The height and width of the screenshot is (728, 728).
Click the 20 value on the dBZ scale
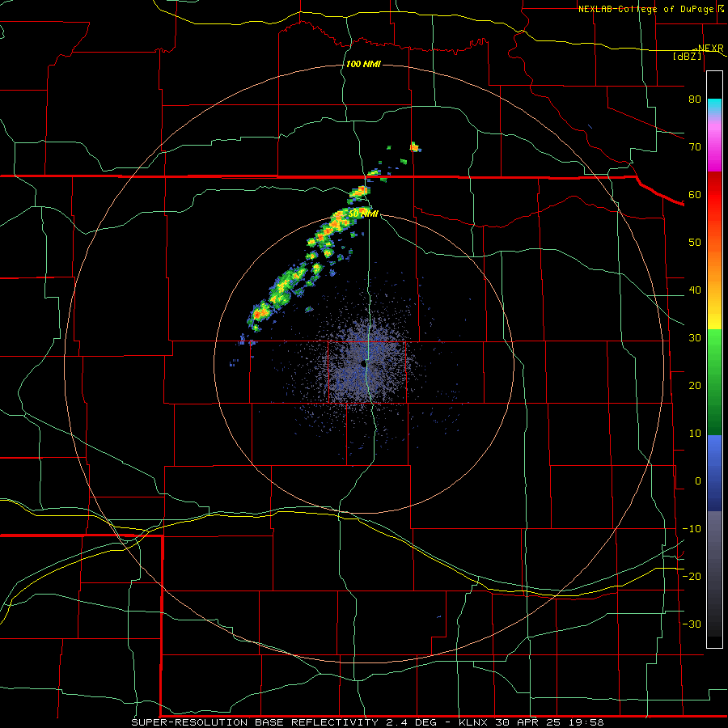[x=695, y=385]
